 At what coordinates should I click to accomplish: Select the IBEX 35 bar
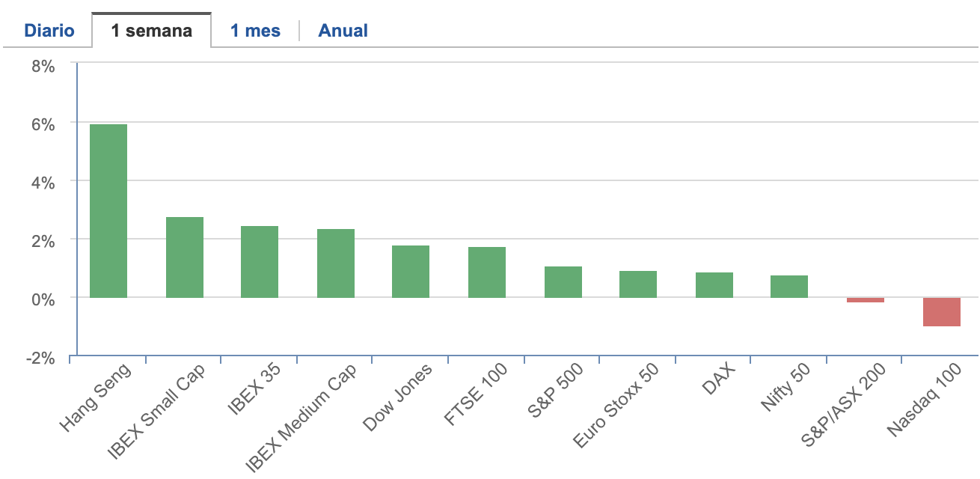pos(260,262)
